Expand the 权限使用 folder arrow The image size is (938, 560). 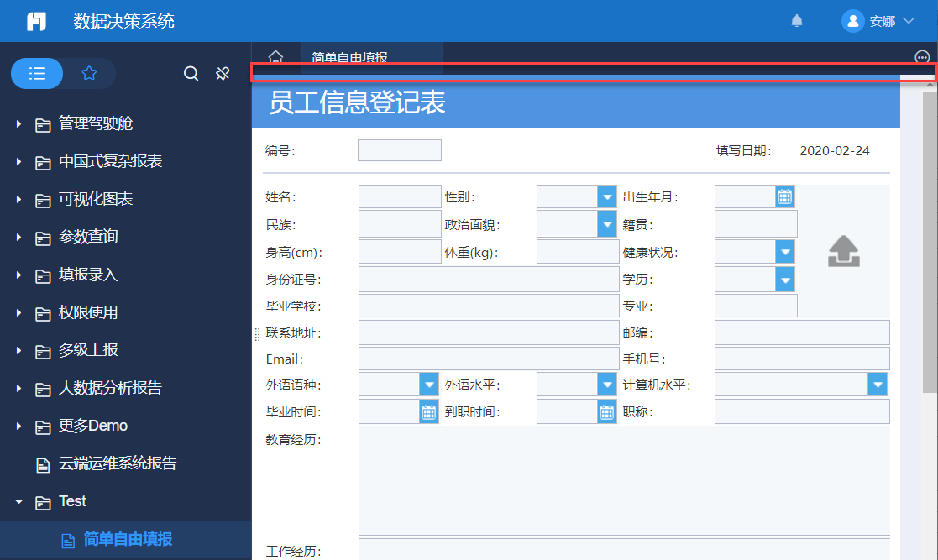coord(18,312)
